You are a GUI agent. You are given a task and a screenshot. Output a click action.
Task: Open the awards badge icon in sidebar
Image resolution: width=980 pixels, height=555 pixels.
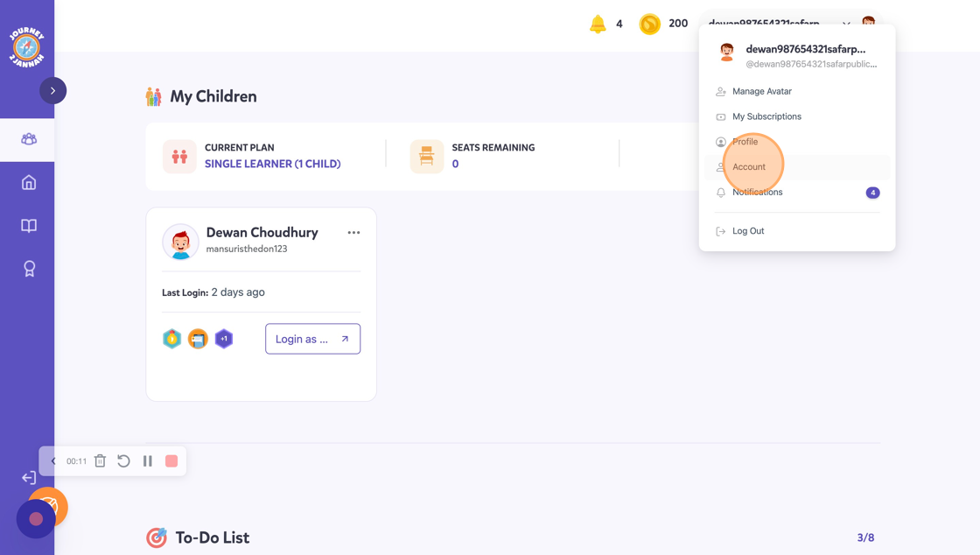tap(29, 269)
